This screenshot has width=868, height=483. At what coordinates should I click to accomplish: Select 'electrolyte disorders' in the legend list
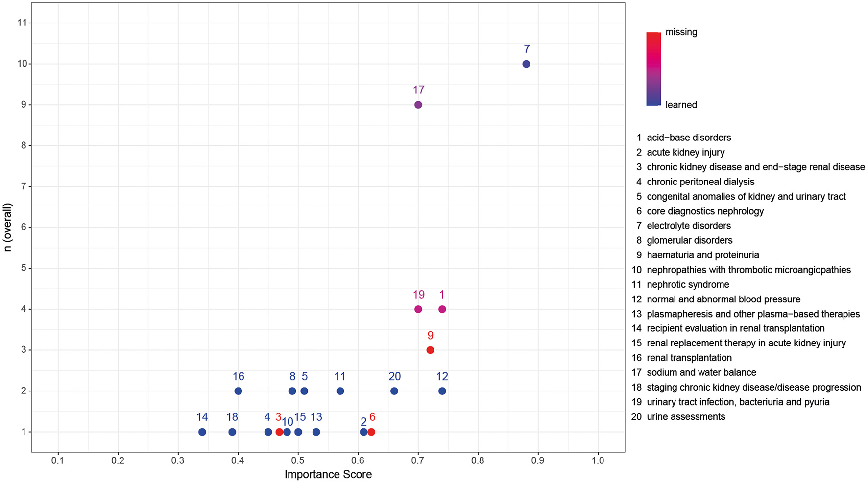688,226
